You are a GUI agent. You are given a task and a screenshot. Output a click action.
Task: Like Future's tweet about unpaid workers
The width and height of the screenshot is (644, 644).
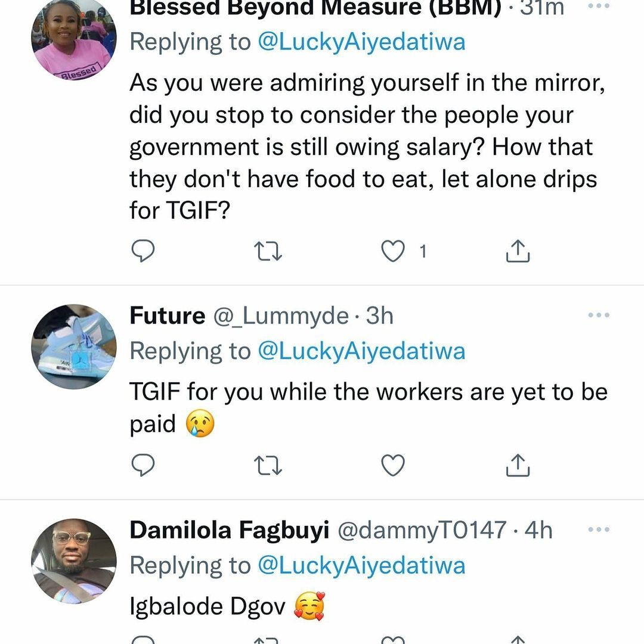coord(393,465)
